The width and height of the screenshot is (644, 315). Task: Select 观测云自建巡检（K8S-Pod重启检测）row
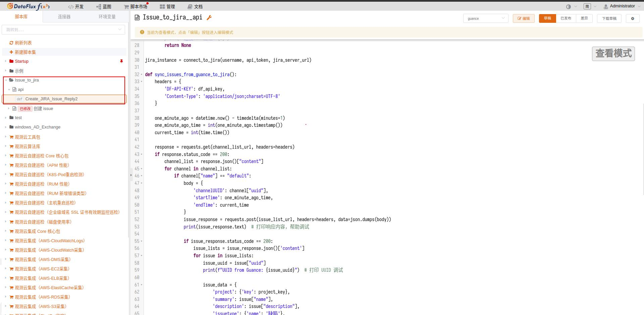coord(65,175)
